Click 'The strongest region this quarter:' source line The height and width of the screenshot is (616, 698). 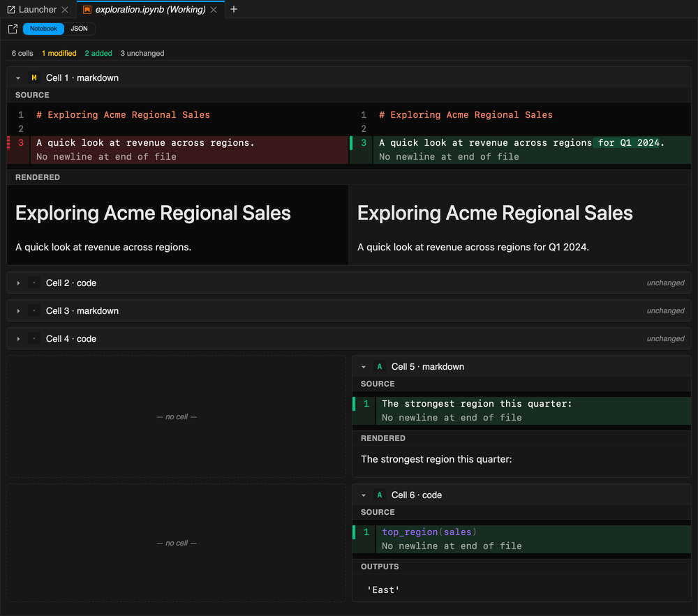477,403
